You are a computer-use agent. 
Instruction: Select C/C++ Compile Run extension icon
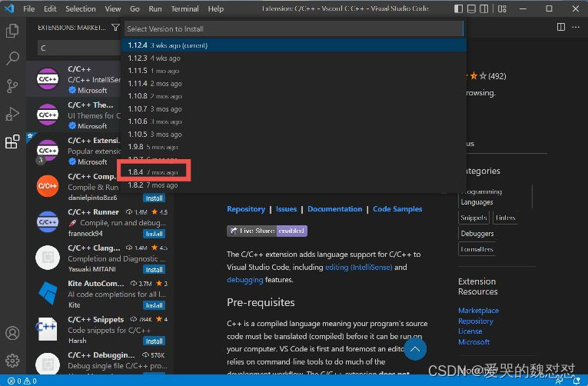pos(48,186)
